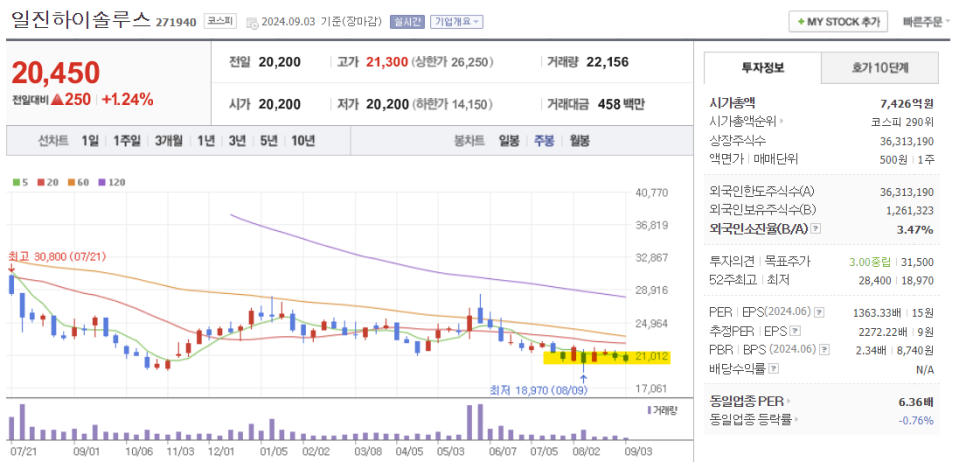Click the +1.24% change value

pos(127,99)
